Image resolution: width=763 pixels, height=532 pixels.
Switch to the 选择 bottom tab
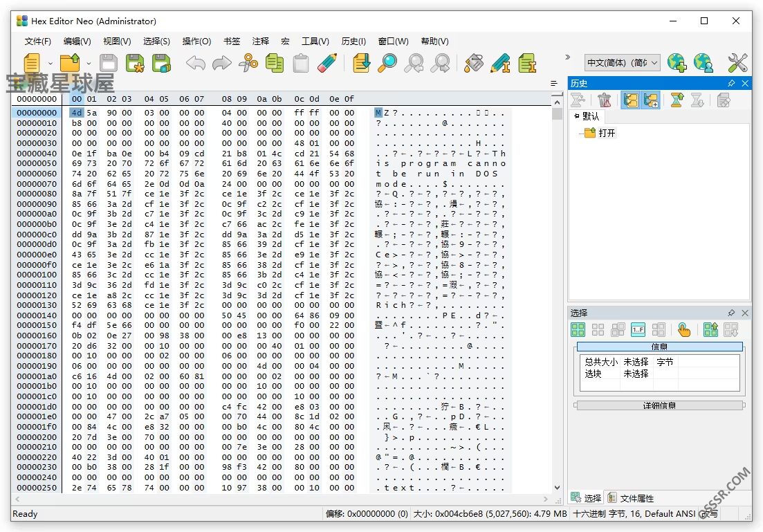(587, 498)
